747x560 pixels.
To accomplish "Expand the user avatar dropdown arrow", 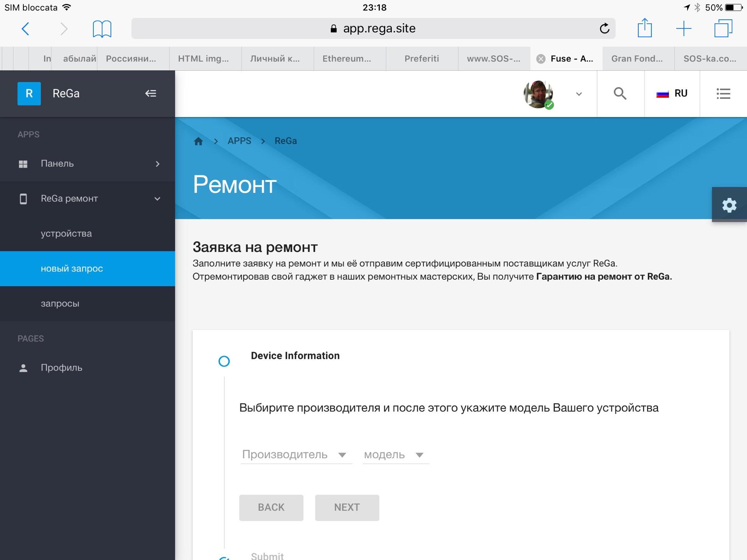I will [x=579, y=94].
